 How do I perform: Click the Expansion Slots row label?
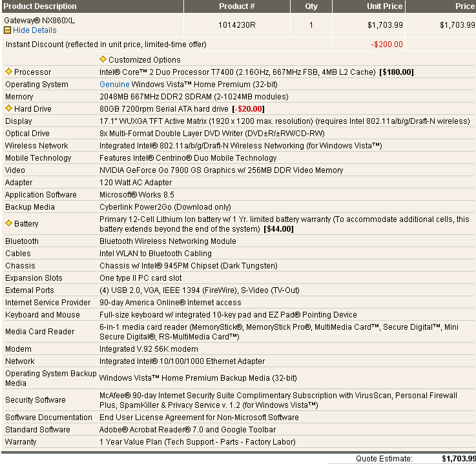pos(34,277)
